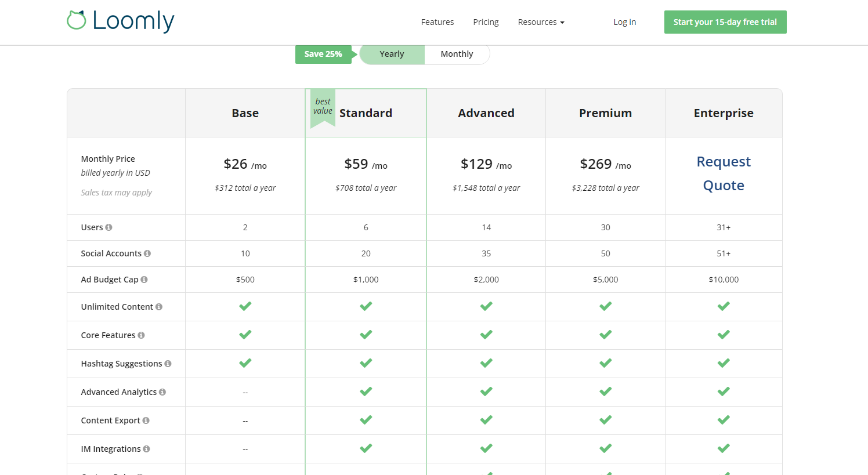The height and width of the screenshot is (475, 868).
Task: Click '$1,548 total a year' text
Action: [x=486, y=188]
